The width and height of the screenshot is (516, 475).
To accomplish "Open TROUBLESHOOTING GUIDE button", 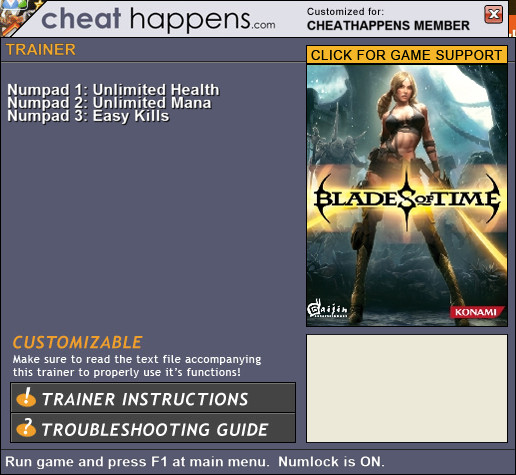I will pos(153,428).
